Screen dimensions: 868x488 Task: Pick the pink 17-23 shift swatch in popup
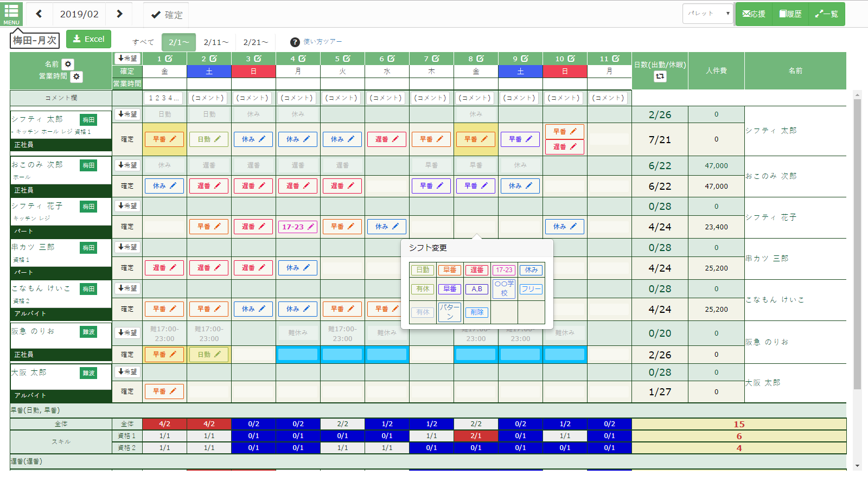pyautogui.click(x=504, y=270)
